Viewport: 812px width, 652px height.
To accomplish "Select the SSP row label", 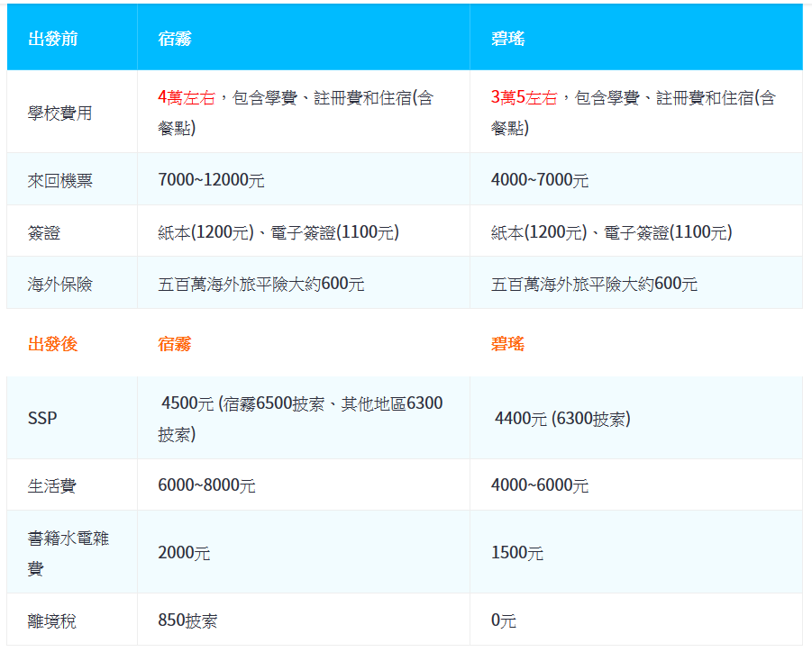I will [42, 420].
